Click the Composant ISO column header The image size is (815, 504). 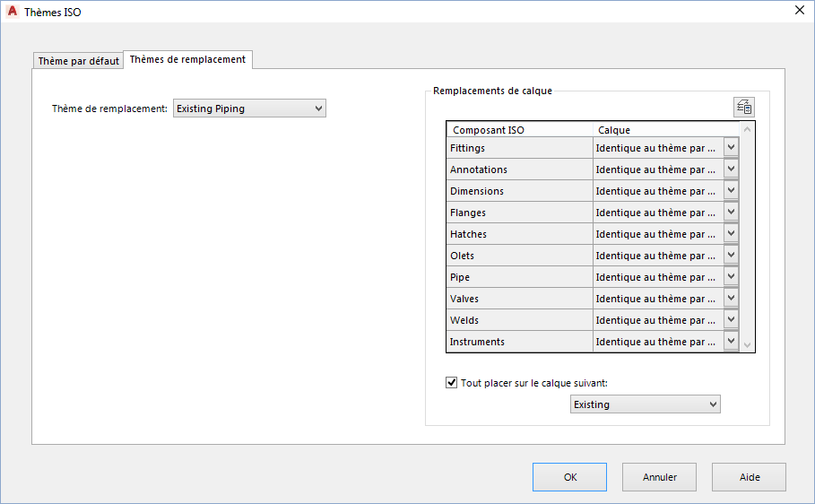pyautogui.click(x=519, y=130)
